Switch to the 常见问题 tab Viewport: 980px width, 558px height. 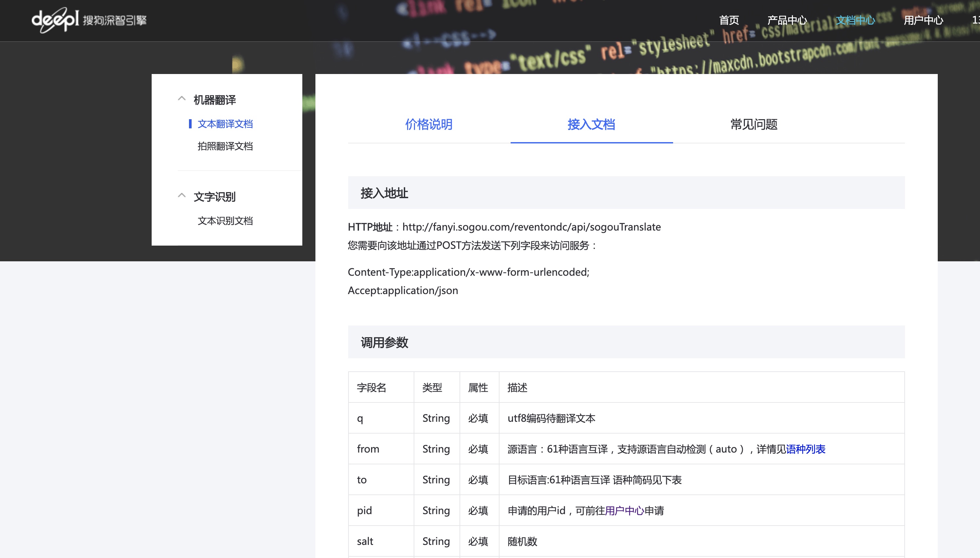(x=753, y=124)
